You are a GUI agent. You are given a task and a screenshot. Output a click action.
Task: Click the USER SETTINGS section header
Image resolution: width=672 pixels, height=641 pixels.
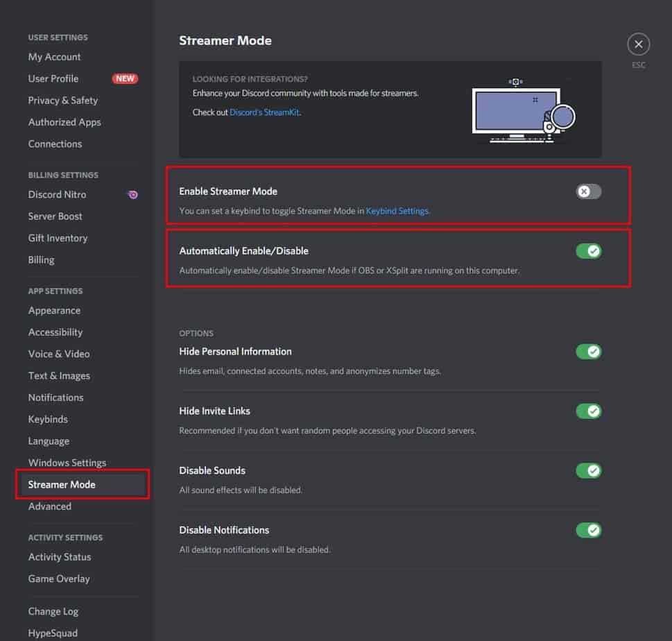click(58, 37)
